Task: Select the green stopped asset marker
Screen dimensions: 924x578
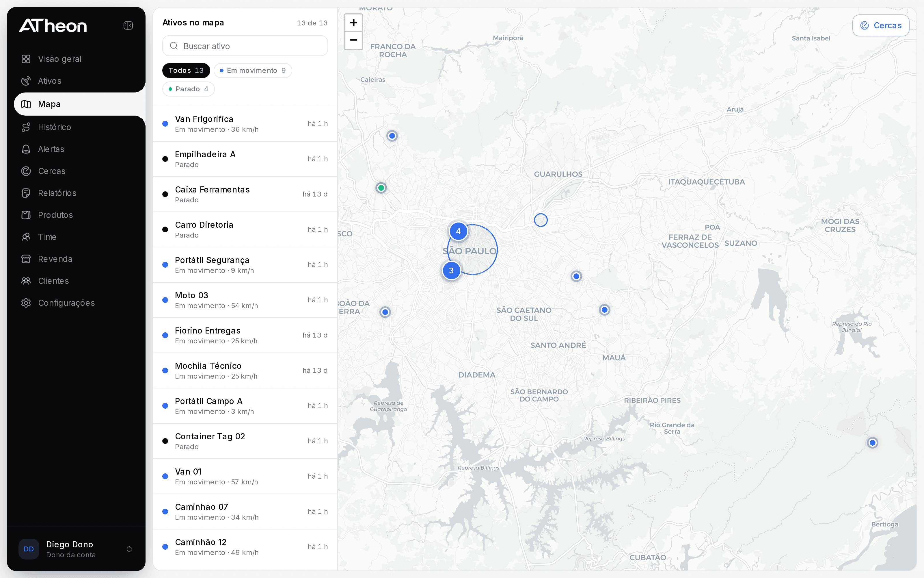Action: [x=381, y=188]
